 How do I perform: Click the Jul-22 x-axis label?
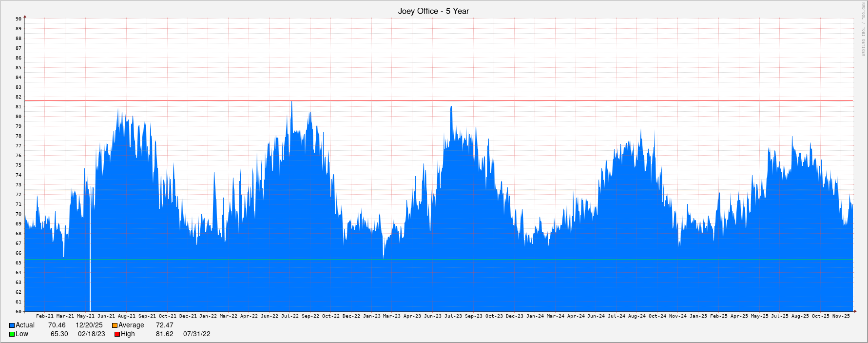[x=290, y=316]
